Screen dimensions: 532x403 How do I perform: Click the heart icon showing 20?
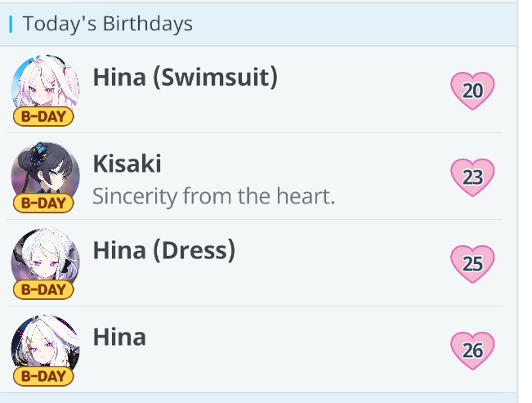pyautogui.click(x=472, y=91)
